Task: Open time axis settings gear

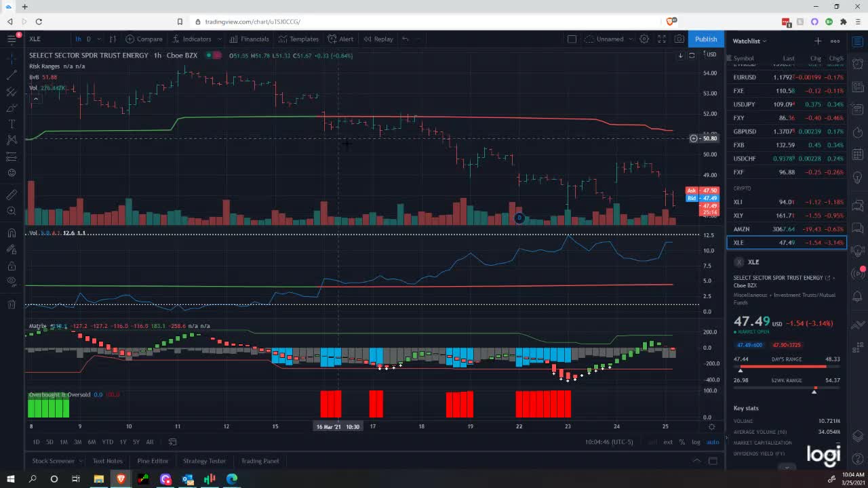Action: click(711, 427)
